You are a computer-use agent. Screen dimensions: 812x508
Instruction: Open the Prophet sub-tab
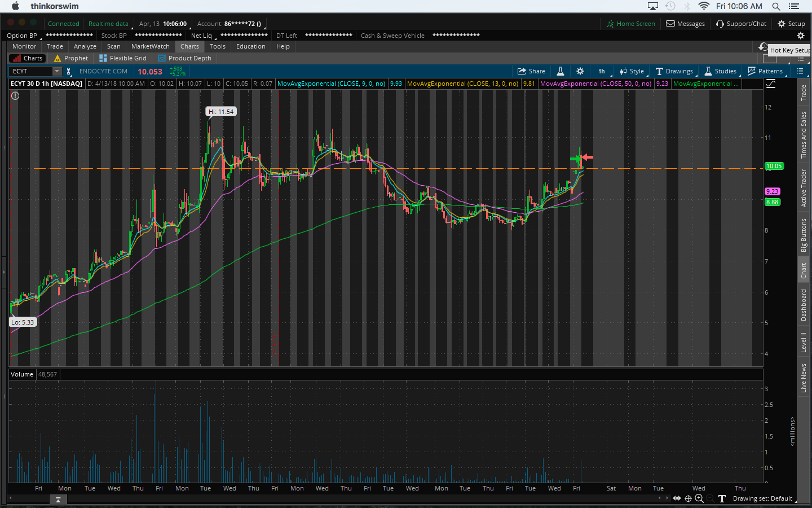pyautogui.click(x=71, y=58)
